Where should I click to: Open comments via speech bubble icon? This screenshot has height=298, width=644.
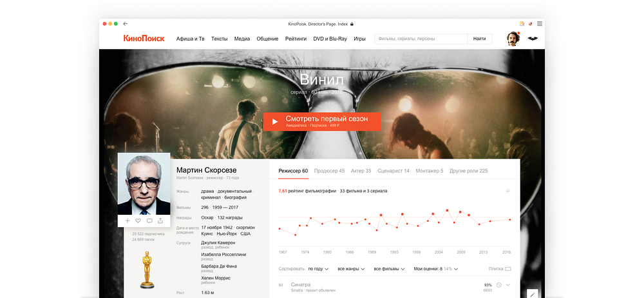coord(149,221)
